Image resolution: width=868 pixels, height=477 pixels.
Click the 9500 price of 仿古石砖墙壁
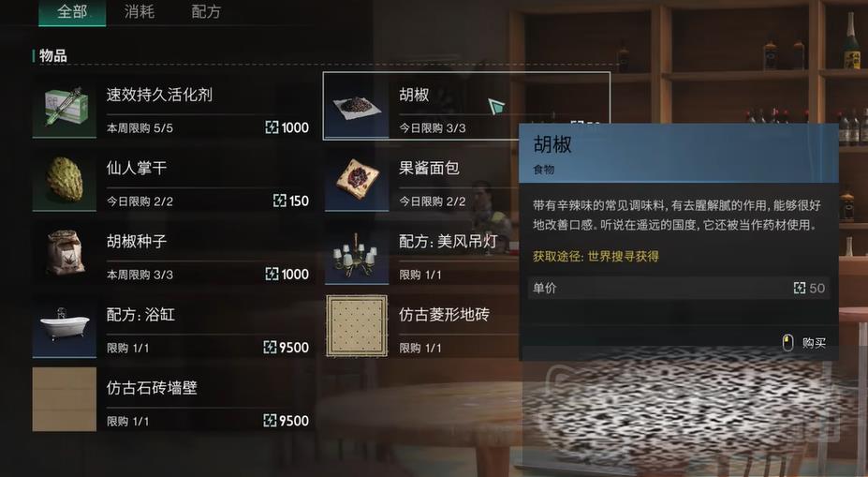pos(294,421)
